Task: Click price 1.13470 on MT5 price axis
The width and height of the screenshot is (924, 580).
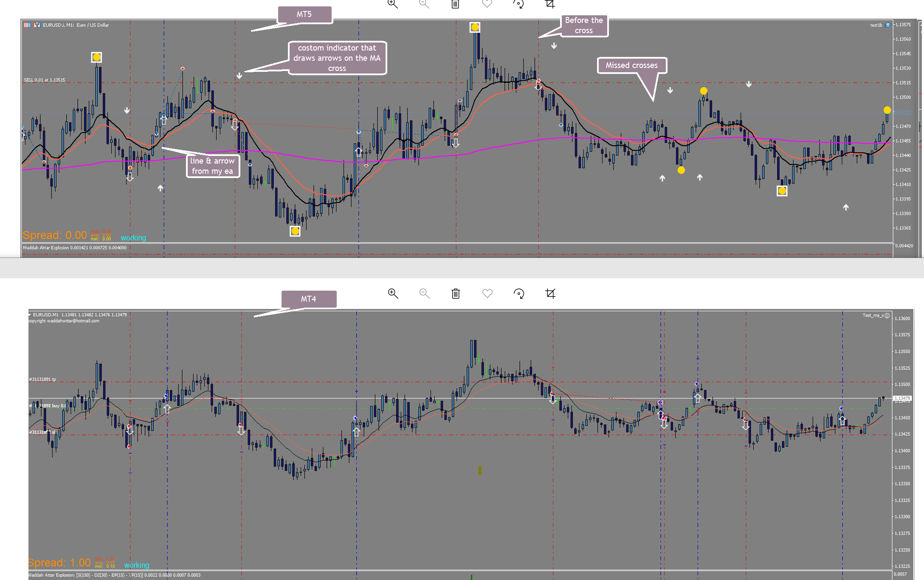Action: point(903,126)
